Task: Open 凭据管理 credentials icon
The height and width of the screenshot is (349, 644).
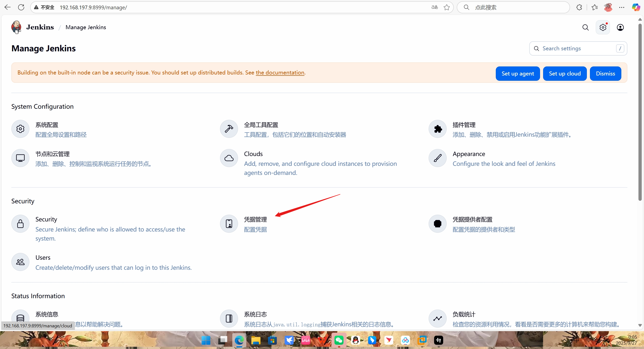Action: pos(229,224)
